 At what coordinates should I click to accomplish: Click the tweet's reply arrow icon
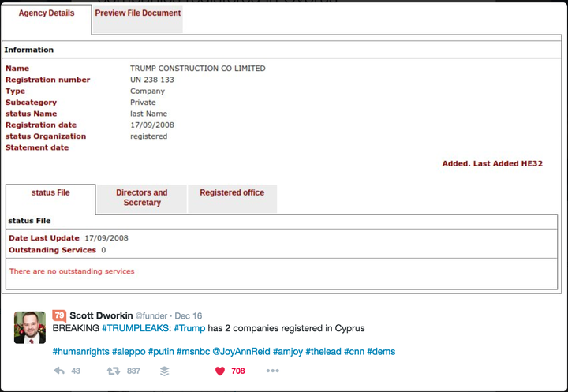59,371
